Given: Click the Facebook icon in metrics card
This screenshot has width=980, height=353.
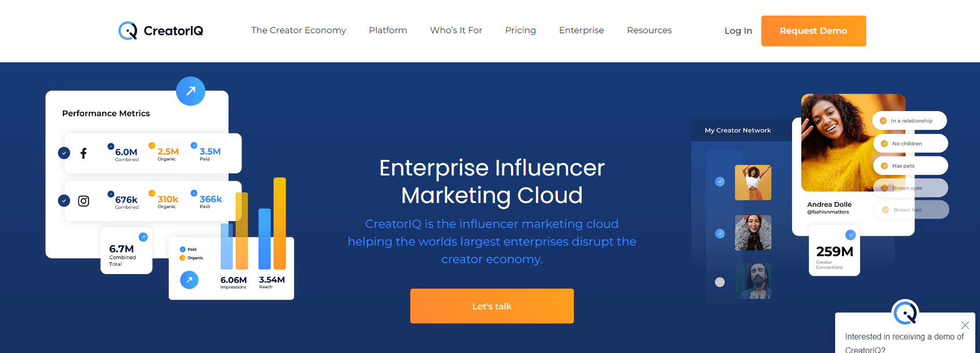Looking at the screenshot, I should pyautogui.click(x=84, y=153).
